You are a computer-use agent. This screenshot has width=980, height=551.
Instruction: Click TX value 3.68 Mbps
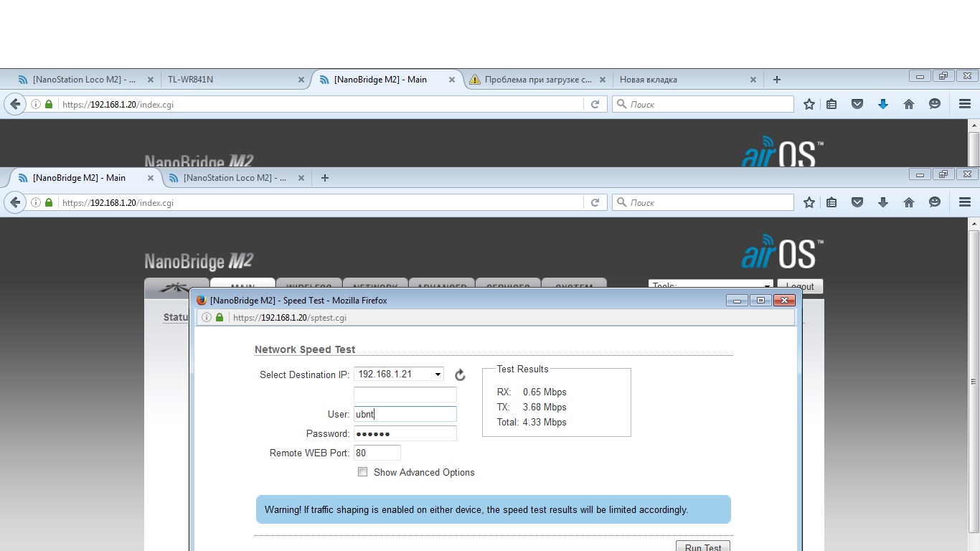pyautogui.click(x=545, y=407)
